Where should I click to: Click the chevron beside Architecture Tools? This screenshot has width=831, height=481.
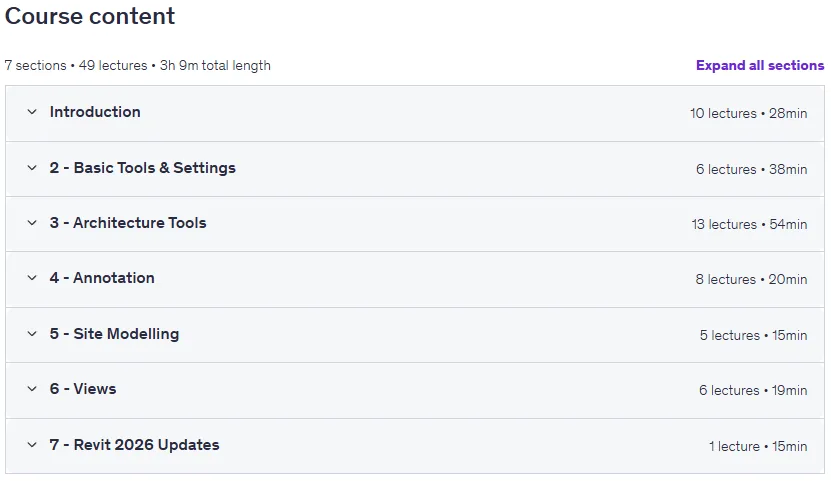32,223
